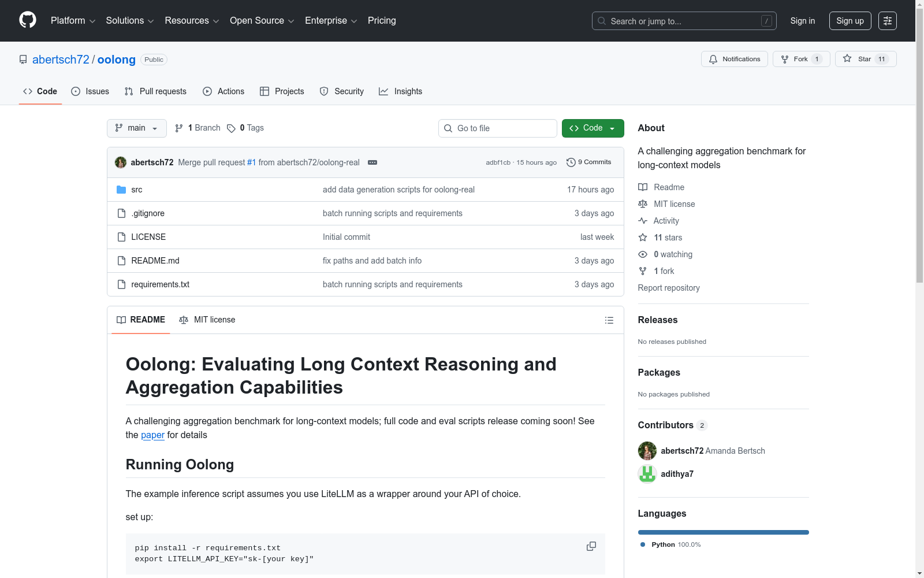Fork the oolong repository
Screen dimensions: 924x578
click(802, 59)
